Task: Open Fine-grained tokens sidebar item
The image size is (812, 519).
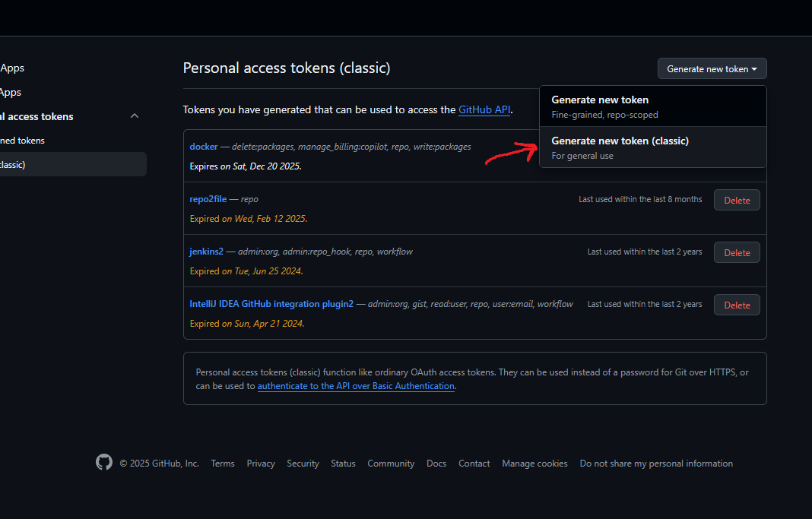Action: click(23, 141)
